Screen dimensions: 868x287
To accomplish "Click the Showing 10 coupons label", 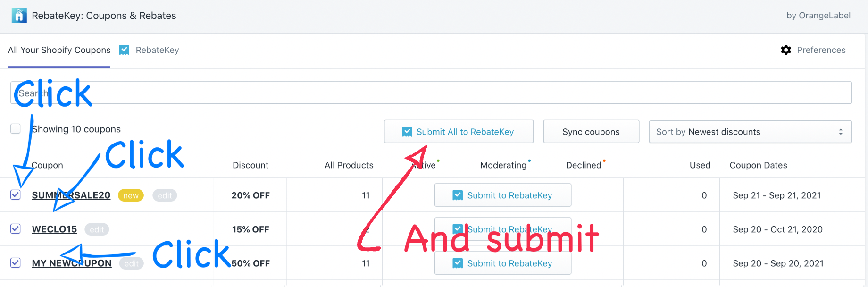I will tap(76, 129).
